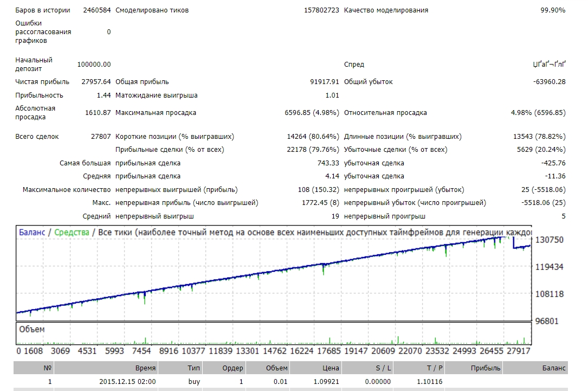Click profit trades value 22178 (79.76%)
This screenshot has width=588, height=391.
(313, 149)
